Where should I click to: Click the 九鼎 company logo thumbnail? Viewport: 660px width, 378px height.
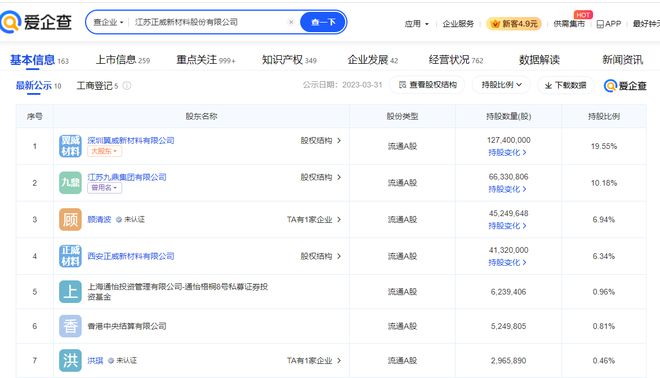(70, 182)
